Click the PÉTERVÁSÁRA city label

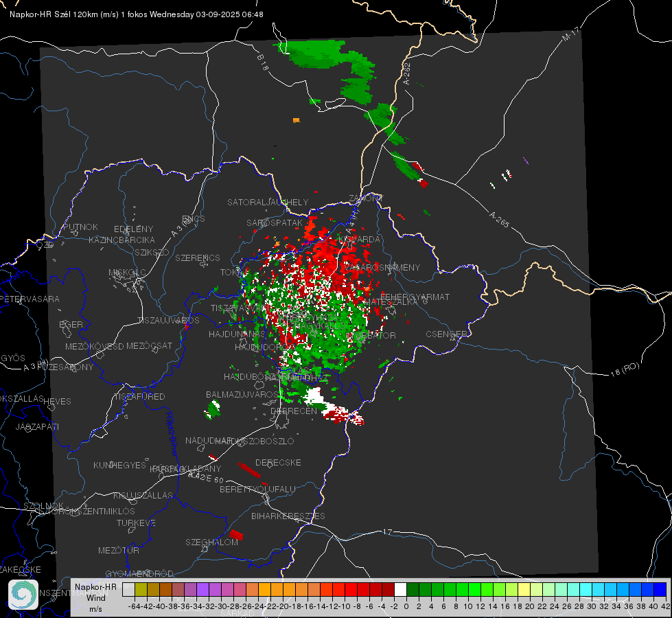(x=30, y=299)
